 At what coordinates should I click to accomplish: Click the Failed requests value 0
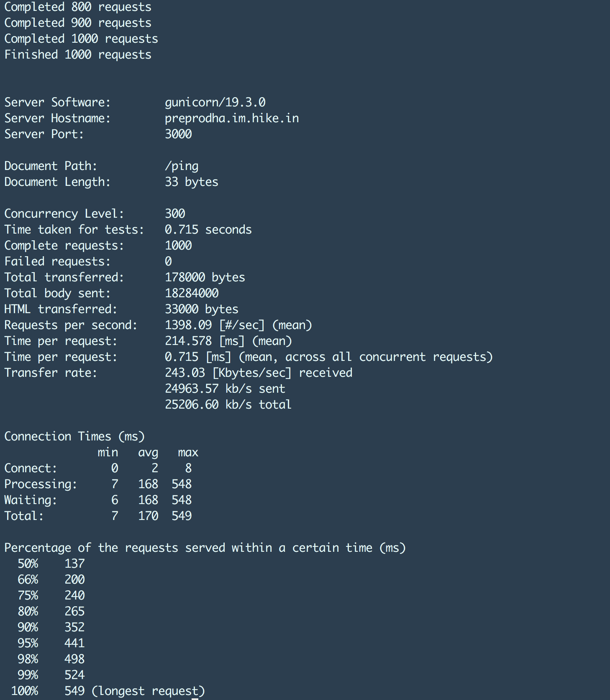(x=168, y=262)
